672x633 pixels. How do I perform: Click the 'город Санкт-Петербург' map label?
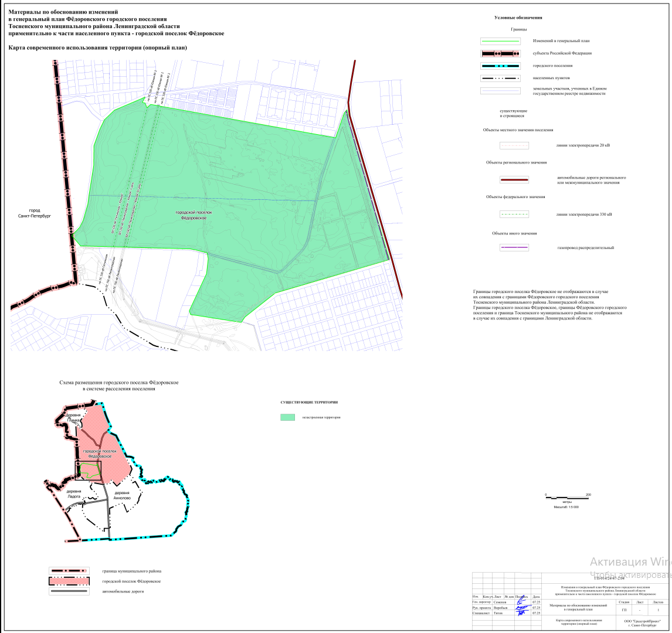[x=35, y=213]
